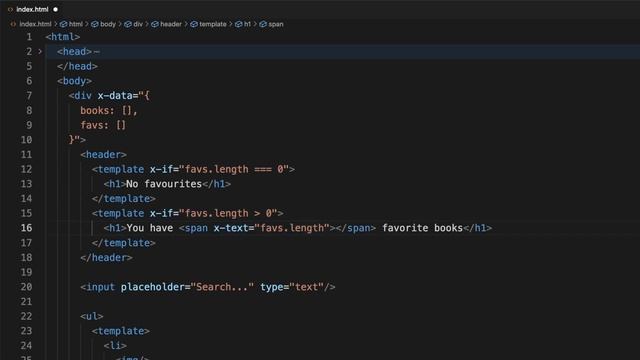Select the span breadcrumb segment
640x360 pixels.
[276, 24]
